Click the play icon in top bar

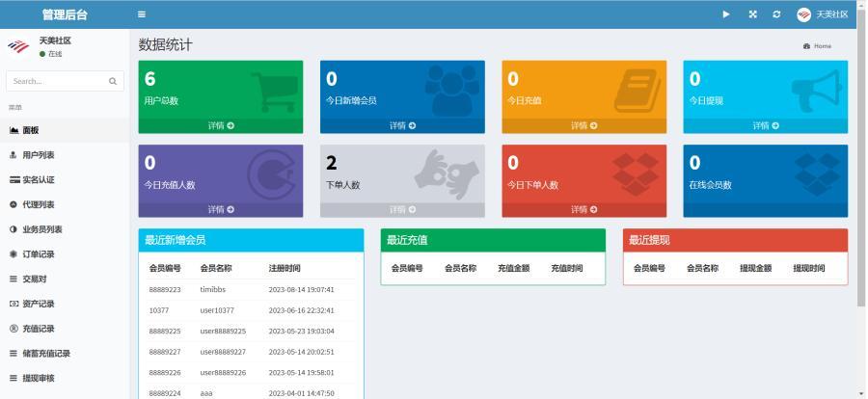[x=726, y=14]
